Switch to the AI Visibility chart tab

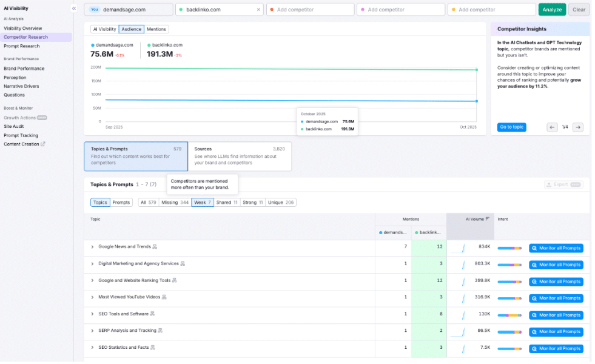point(105,29)
